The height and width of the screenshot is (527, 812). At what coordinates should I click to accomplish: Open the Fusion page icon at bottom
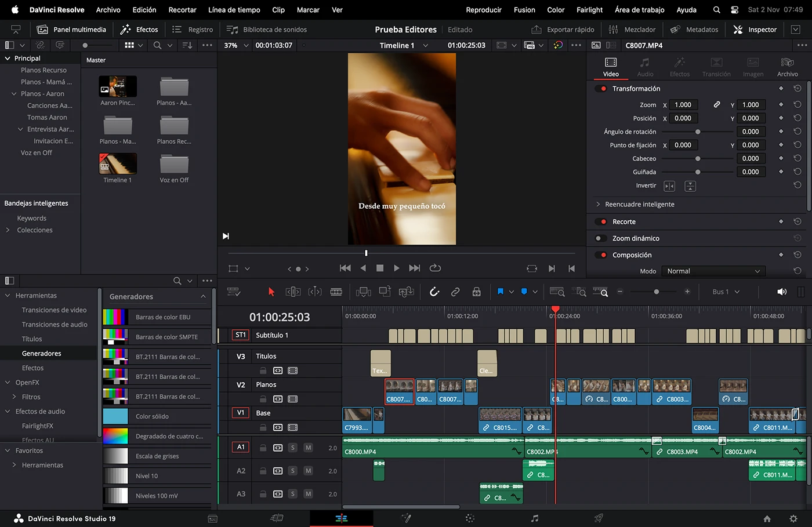[x=406, y=518]
